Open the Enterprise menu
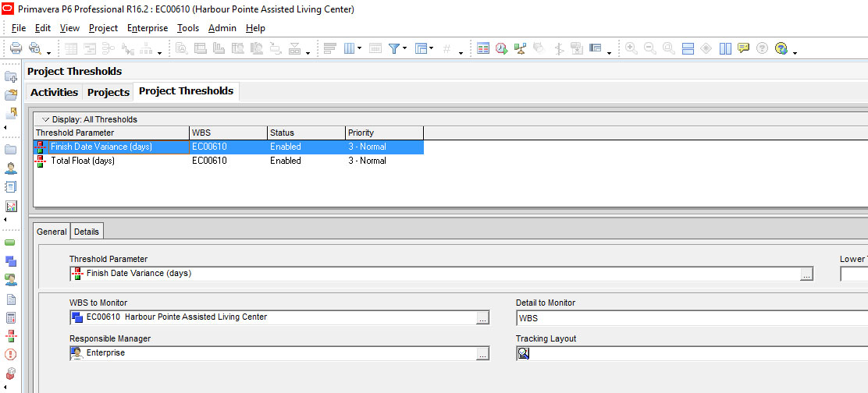The image size is (868, 393). point(148,28)
